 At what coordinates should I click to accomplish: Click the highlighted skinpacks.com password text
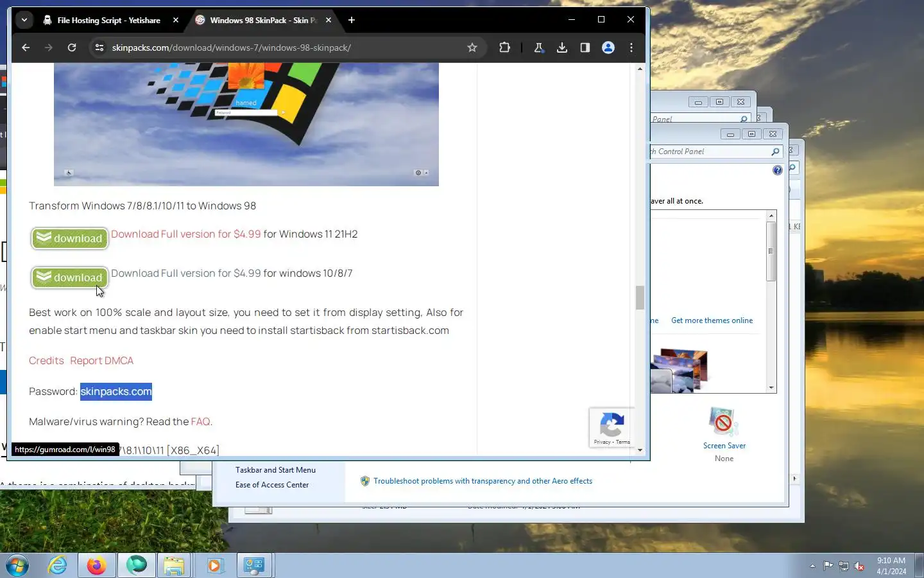[116, 392]
